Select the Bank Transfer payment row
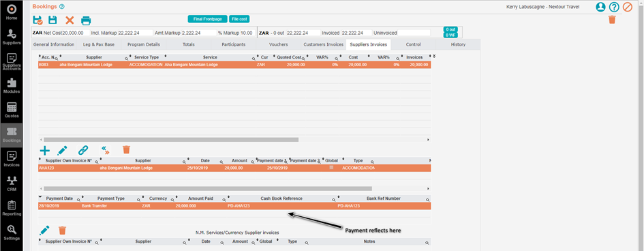This screenshot has width=644, height=251. coord(234,206)
